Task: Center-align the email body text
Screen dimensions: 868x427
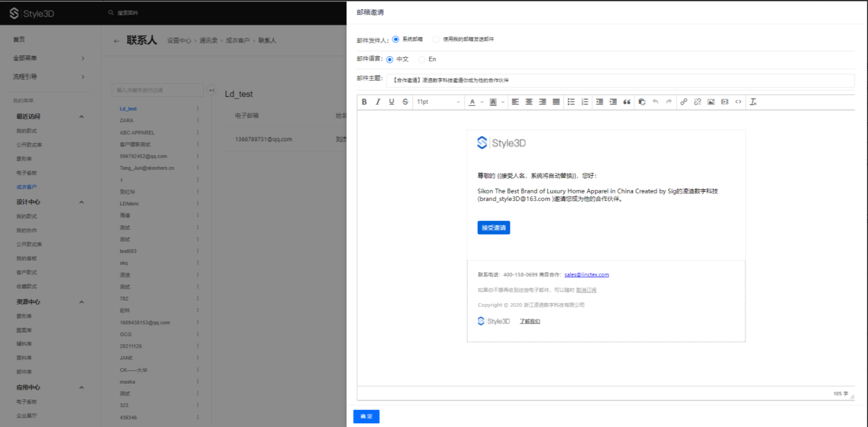Action: click(529, 102)
